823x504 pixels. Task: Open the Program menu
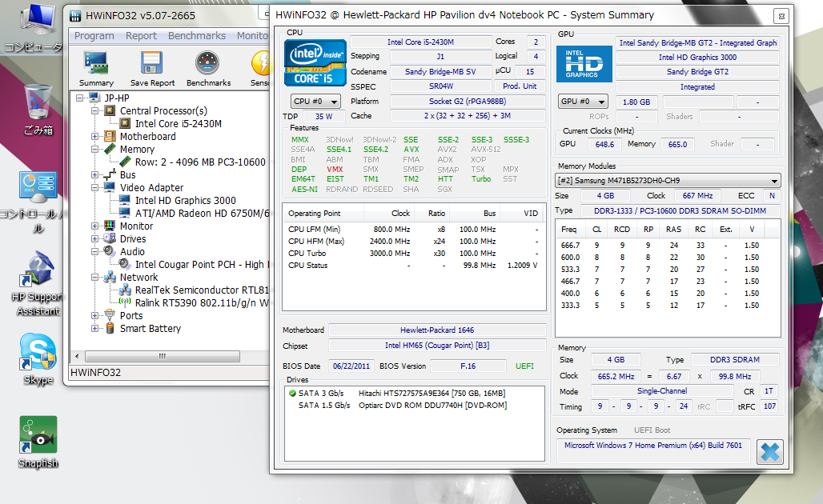coord(94,36)
